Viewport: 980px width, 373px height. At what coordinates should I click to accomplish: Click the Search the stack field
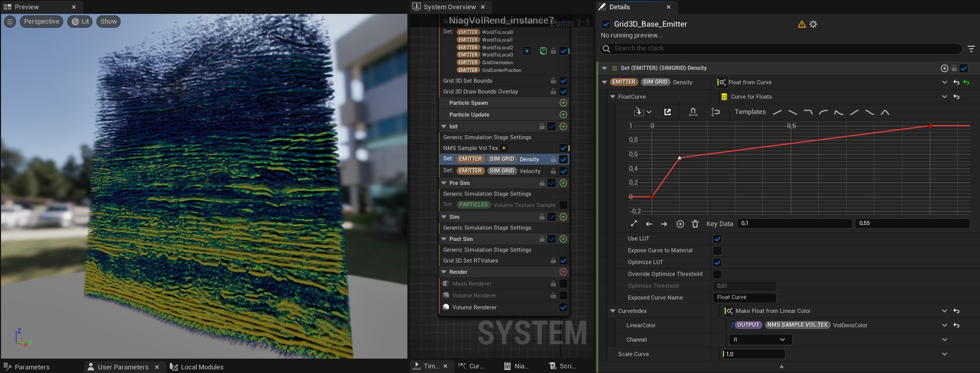click(781, 48)
